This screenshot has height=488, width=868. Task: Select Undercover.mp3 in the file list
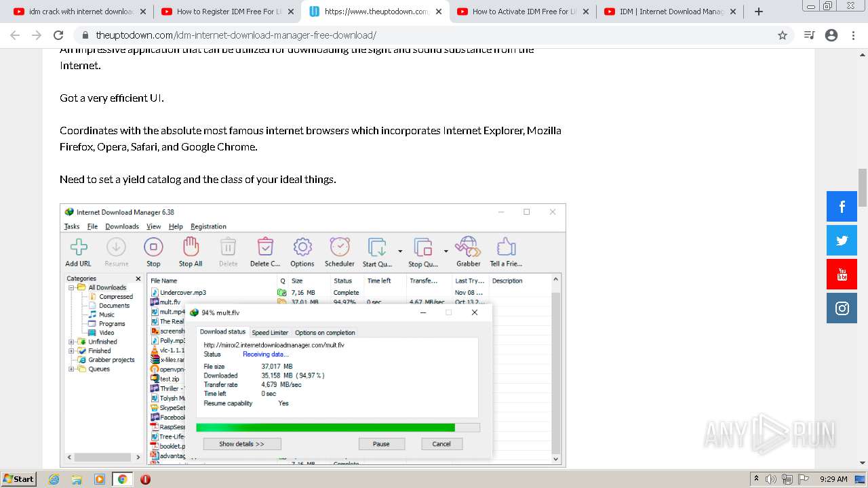182,293
